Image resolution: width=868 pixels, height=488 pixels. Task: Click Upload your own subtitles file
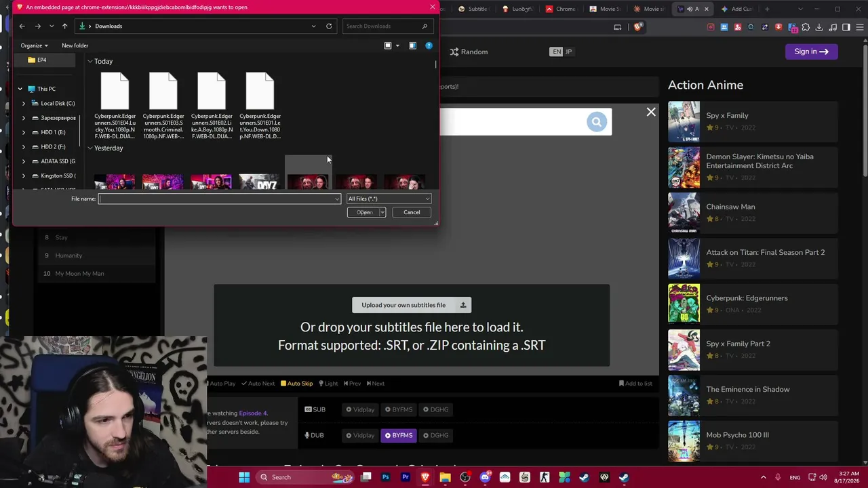(412, 305)
